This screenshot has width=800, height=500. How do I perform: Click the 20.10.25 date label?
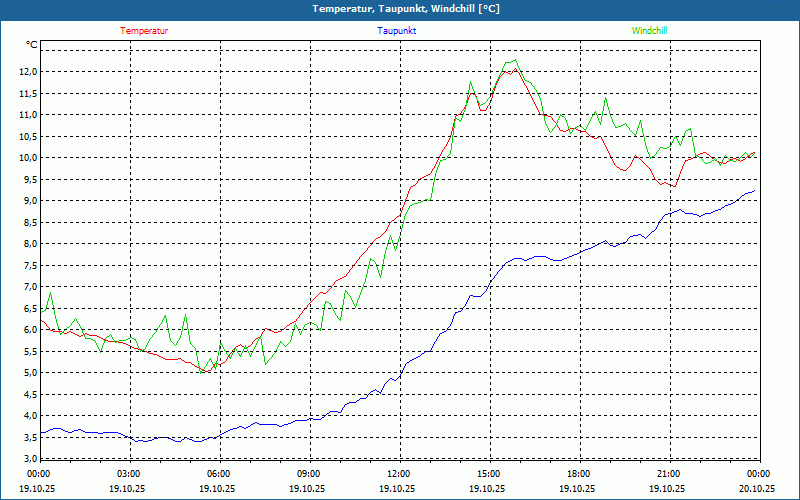757,488
